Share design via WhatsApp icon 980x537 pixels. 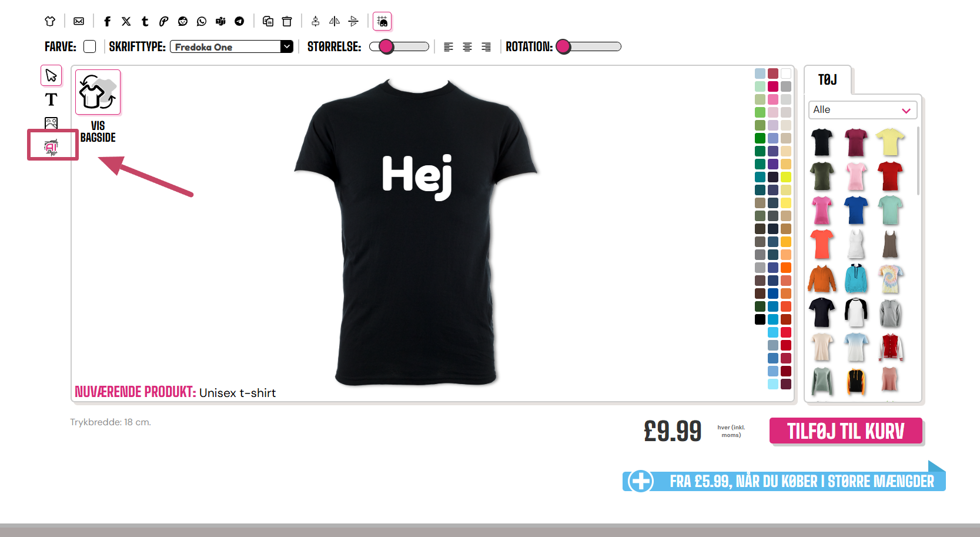[202, 21]
